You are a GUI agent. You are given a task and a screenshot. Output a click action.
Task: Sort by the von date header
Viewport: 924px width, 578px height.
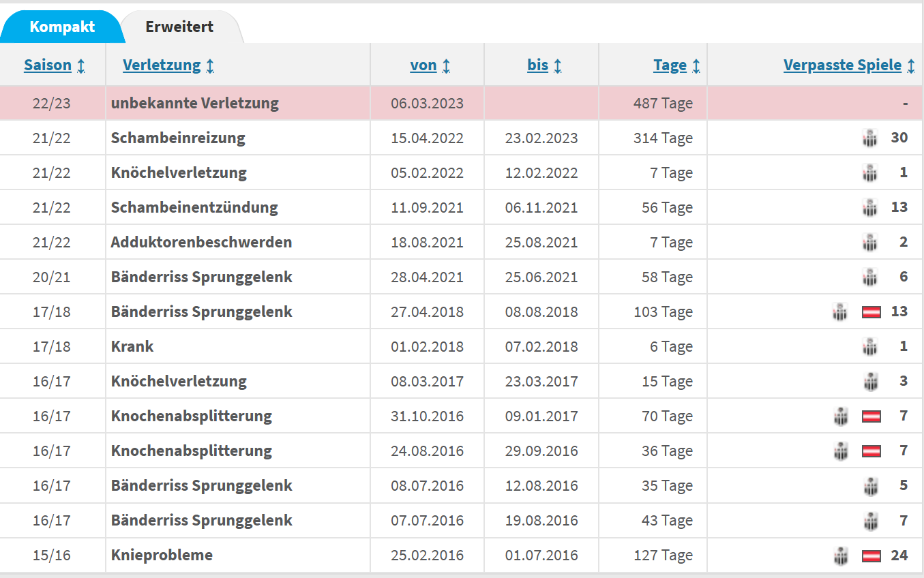click(x=423, y=65)
